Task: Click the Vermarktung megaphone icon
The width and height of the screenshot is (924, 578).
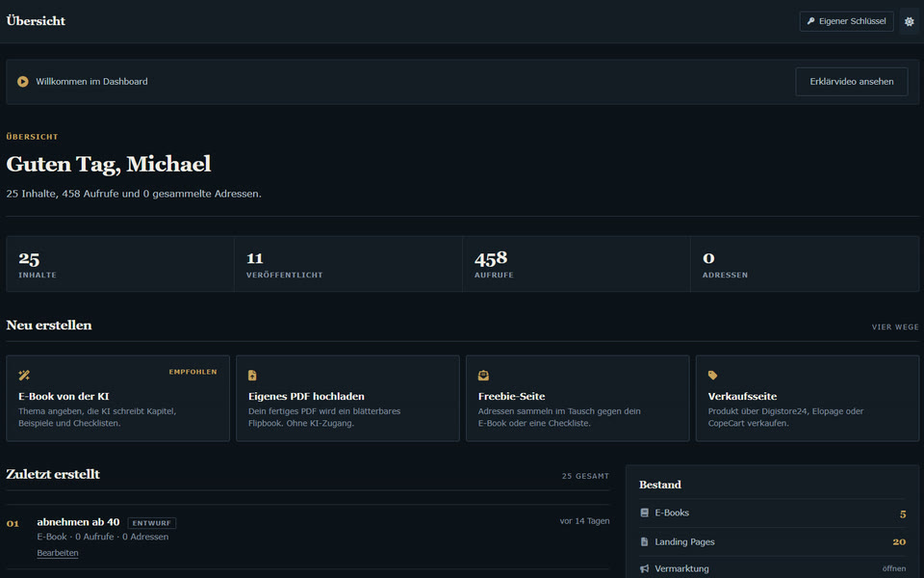Action: click(644, 568)
